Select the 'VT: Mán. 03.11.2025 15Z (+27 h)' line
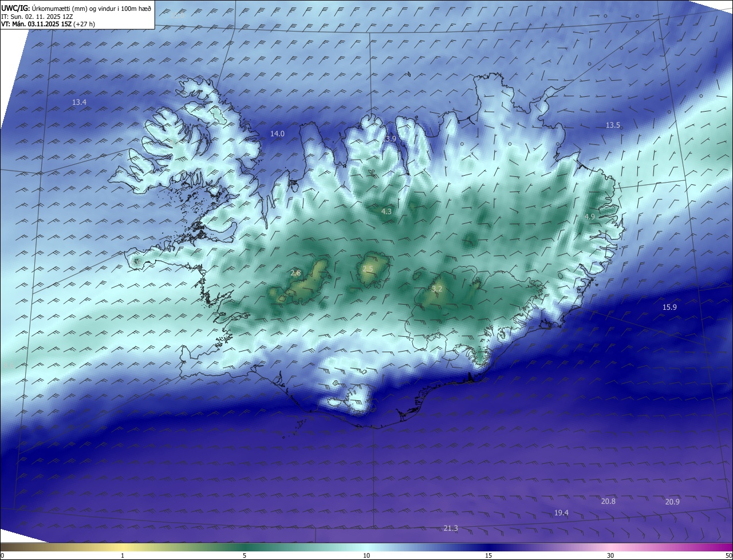The image size is (733, 560). tap(48, 24)
